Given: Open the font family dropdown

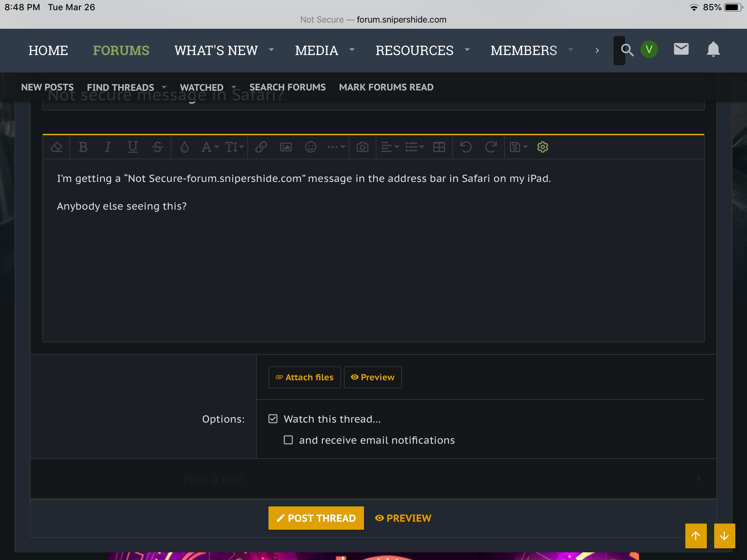Looking at the screenshot, I should click(210, 147).
